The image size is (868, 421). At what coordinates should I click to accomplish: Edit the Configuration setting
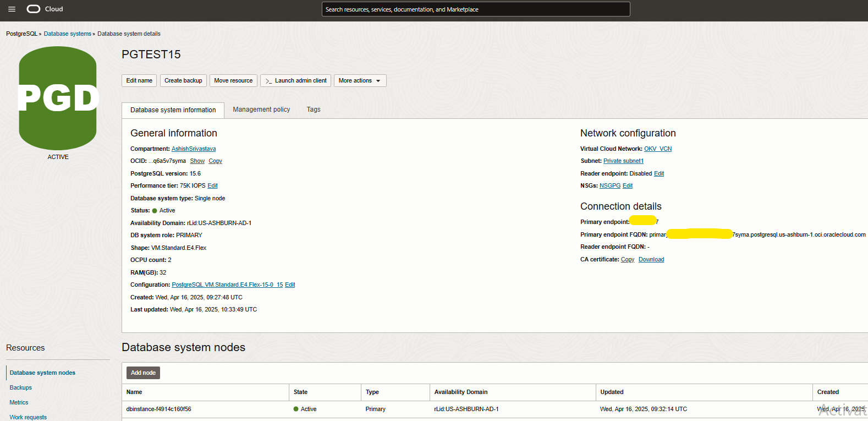(290, 285)
